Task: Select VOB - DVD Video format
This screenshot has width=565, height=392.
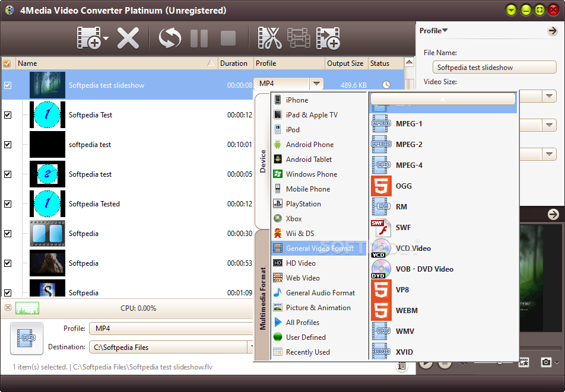Action: pos(443,269)
